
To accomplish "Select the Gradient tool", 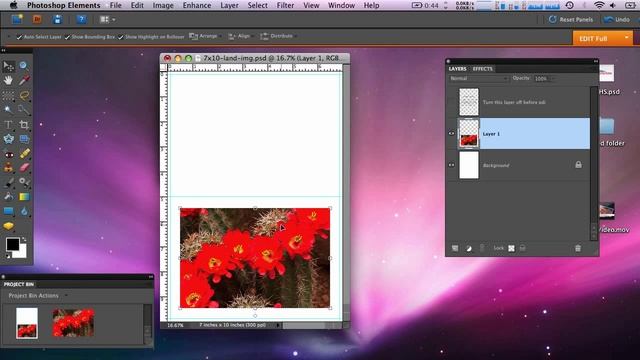I will click(24, 197).
